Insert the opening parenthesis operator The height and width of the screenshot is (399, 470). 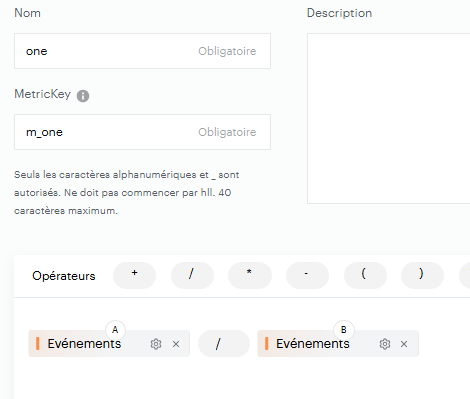click(x=365, y=275)
